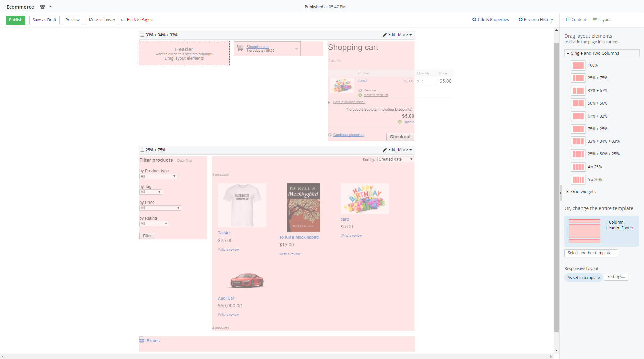Select the 50% + 50% layout icon

coord(578,103)
